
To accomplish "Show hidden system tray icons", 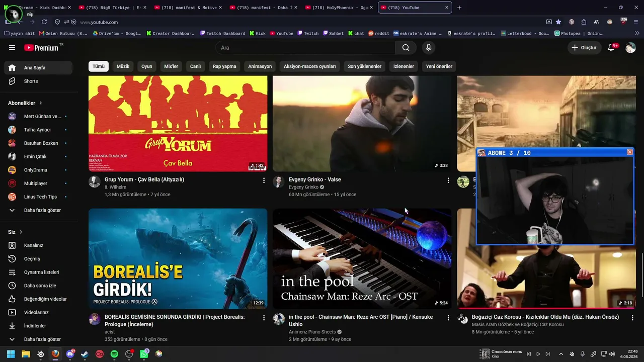I will (x=561, y=354).
